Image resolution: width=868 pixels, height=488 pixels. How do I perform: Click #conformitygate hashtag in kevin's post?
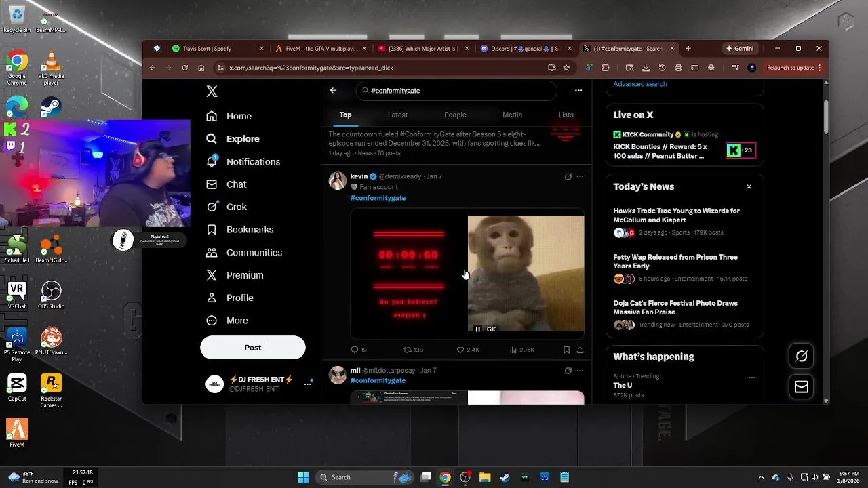(x=378, y=198)
